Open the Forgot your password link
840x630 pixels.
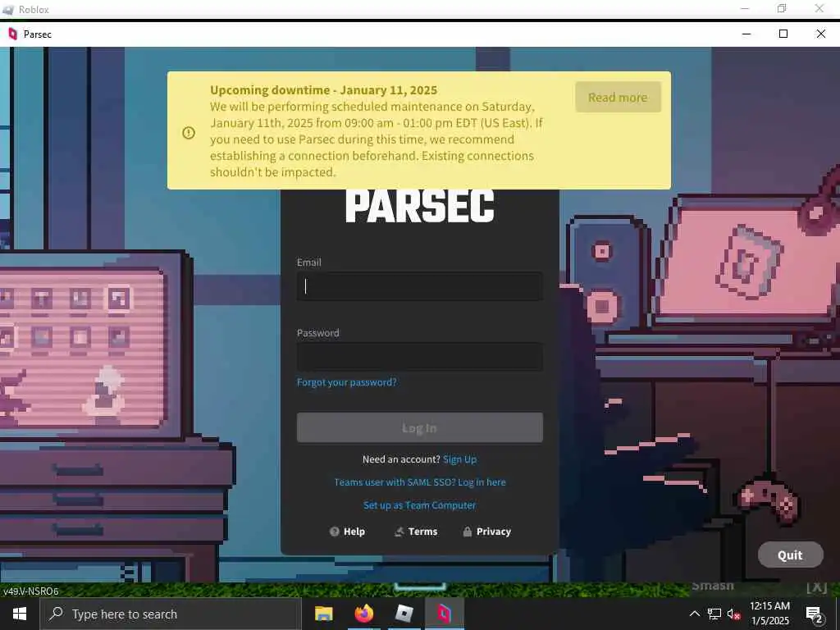(347, 382)
